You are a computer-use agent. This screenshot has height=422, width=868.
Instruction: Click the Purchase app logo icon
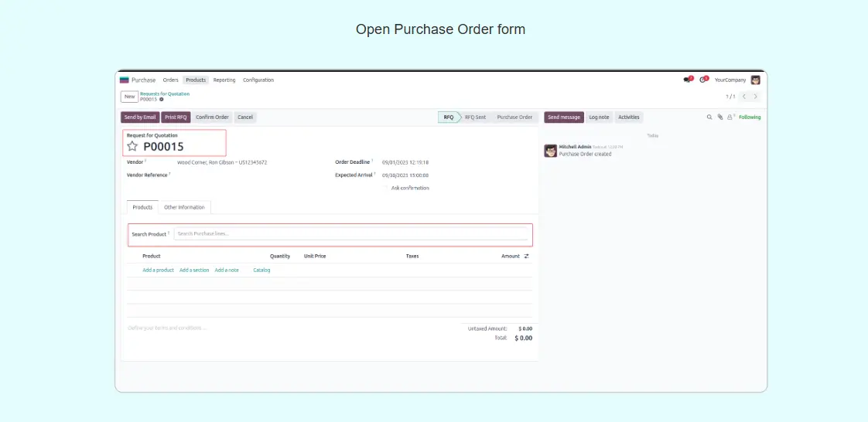(x=124, y=80)
